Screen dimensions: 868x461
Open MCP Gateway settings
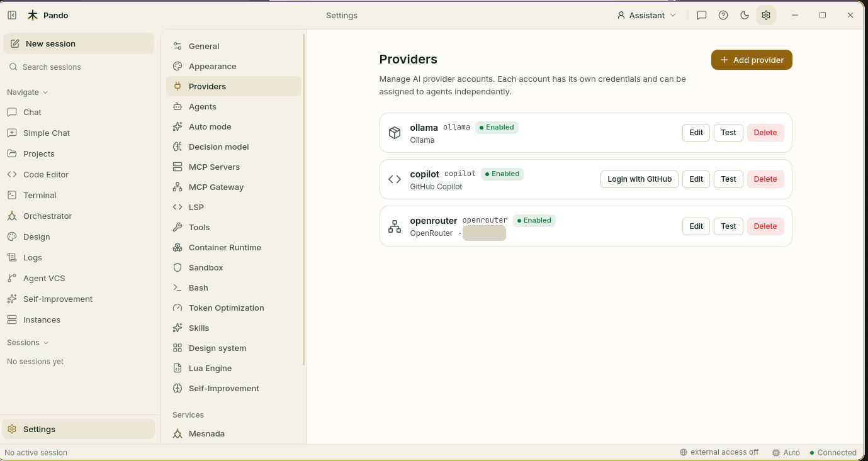coord(234,187)
